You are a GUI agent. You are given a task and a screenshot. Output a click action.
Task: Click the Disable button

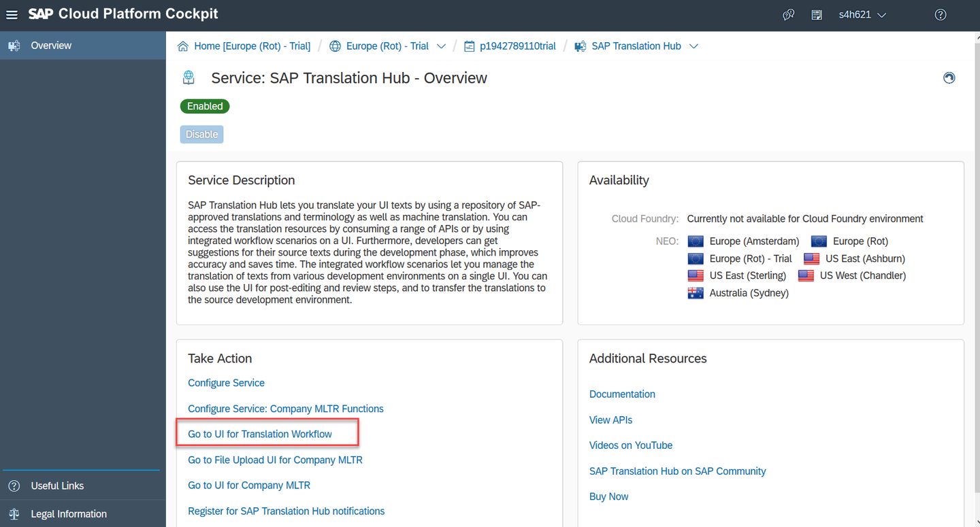(x=202, y=134)
